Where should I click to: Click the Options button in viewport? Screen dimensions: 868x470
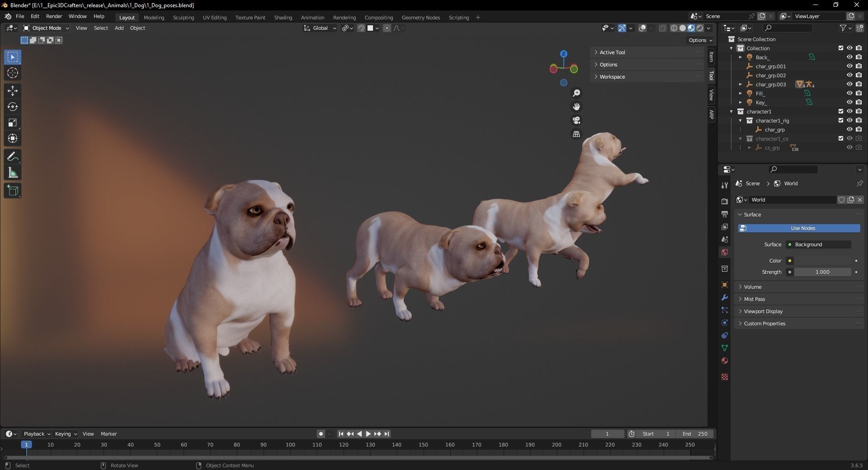tap(700, 40)
